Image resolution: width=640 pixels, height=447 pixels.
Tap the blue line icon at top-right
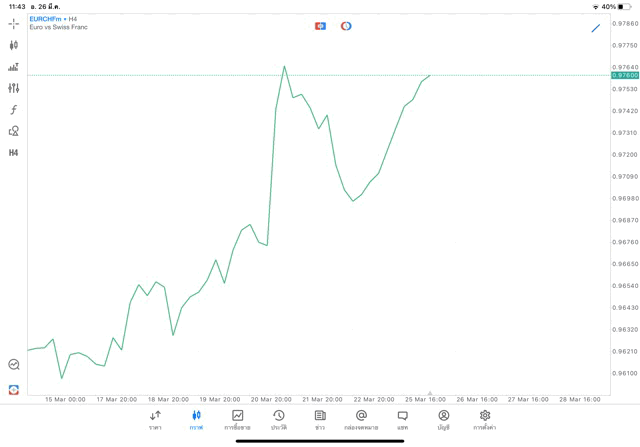pyautogui.click(x=596, y=28)
